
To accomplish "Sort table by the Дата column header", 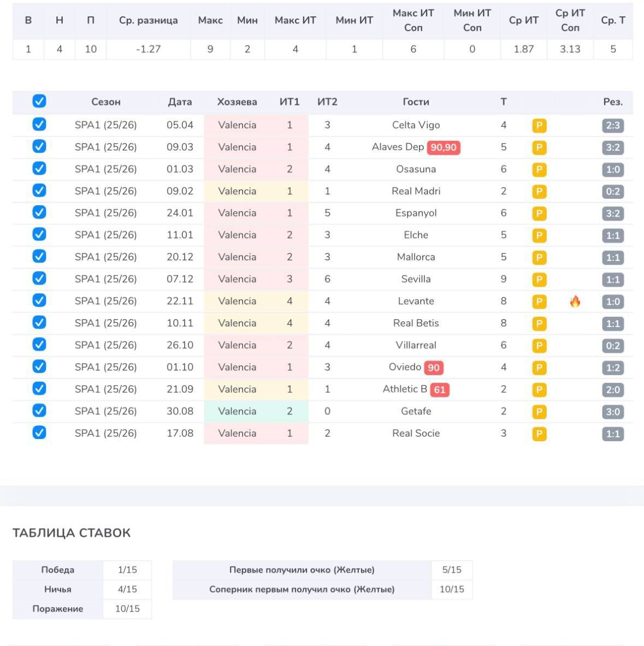I will [x=180, y=102].
